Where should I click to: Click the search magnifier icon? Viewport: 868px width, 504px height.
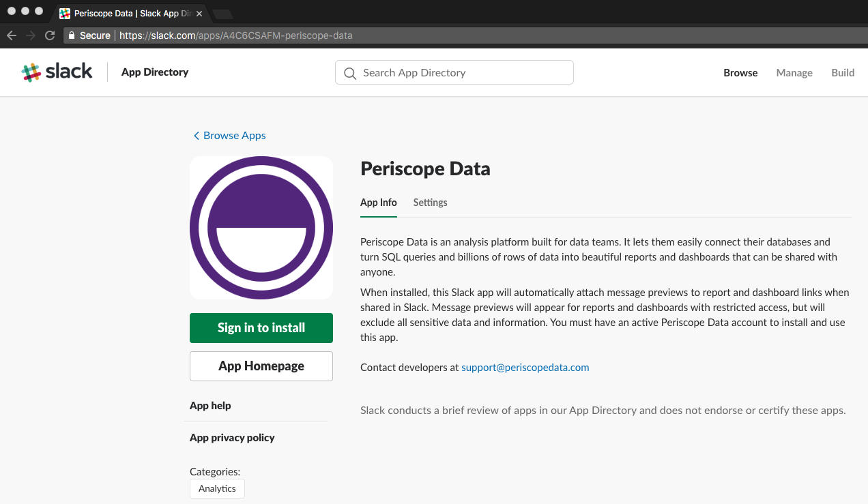350,73
